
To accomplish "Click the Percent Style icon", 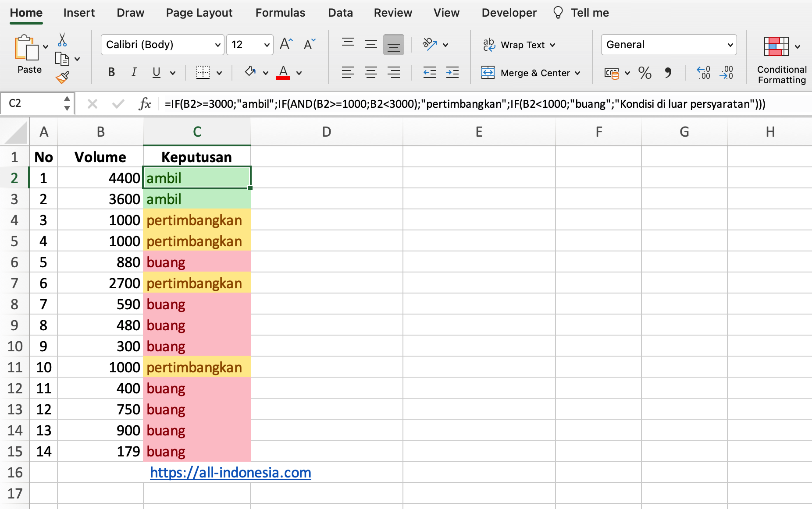I will 645,73.
